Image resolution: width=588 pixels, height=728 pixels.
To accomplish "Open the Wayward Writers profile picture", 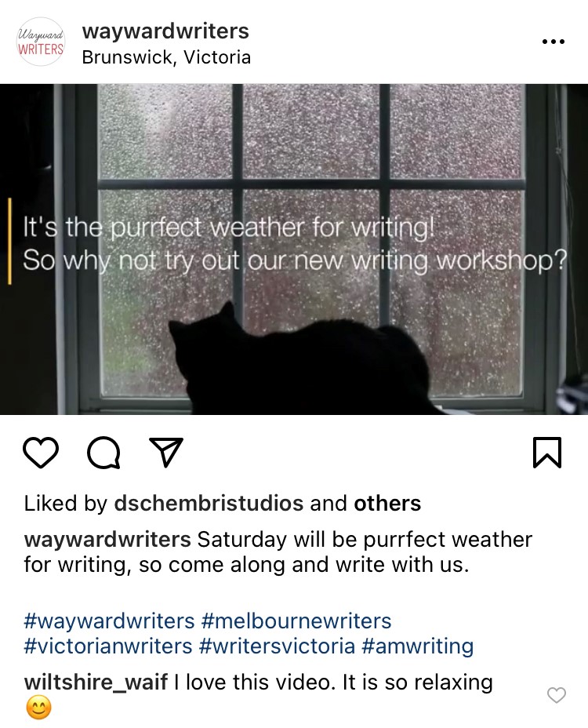I will point(40,42).
